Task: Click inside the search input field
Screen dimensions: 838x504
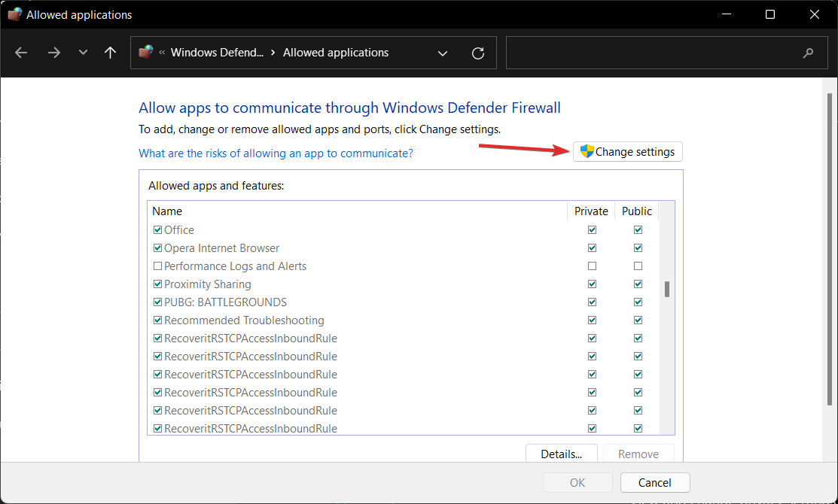Action: pos(648,53)
